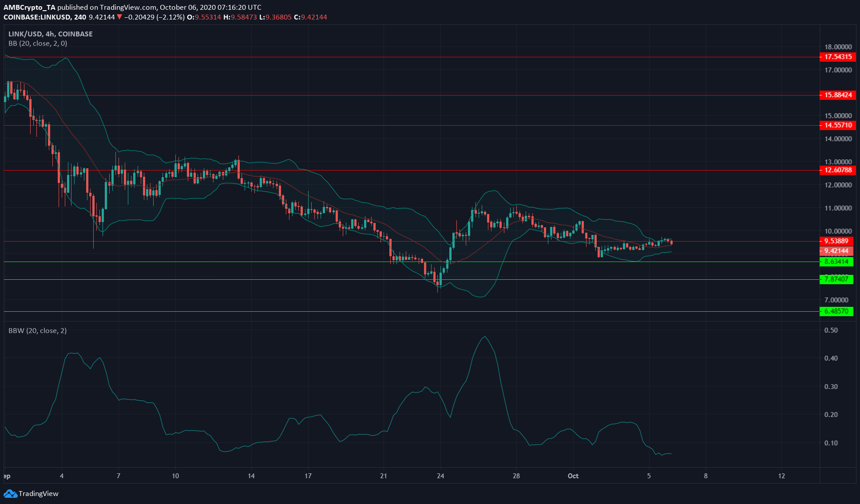This screenshot has height=504, width=860.
Task: Click the date label 28 on time axis
Action: pos(516,476)
